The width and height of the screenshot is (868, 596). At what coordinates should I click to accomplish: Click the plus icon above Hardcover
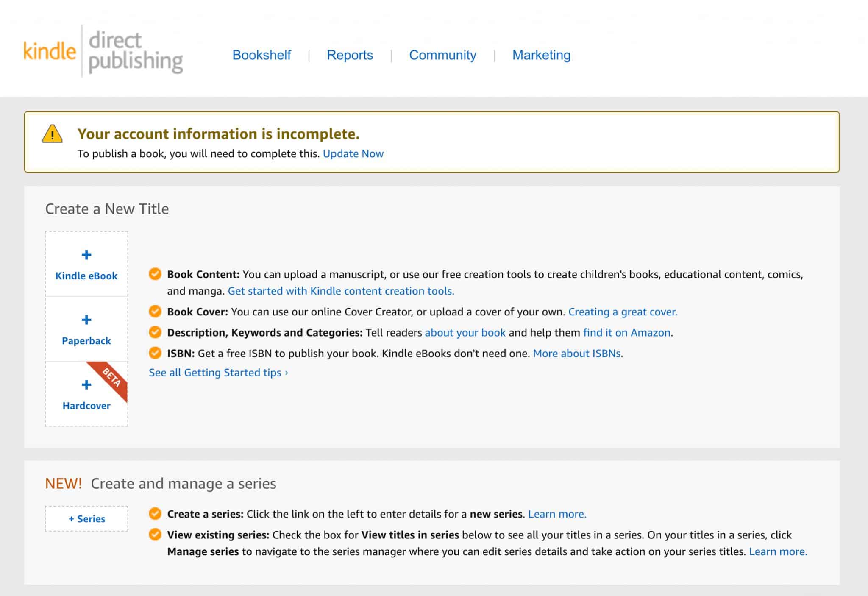[86, 384]
